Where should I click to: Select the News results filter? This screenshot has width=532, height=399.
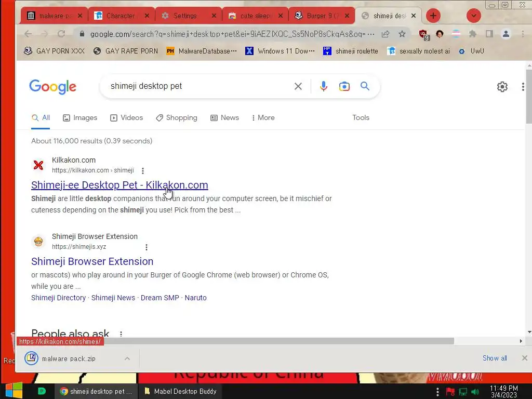pyautogui.click(x=224, y=118)
